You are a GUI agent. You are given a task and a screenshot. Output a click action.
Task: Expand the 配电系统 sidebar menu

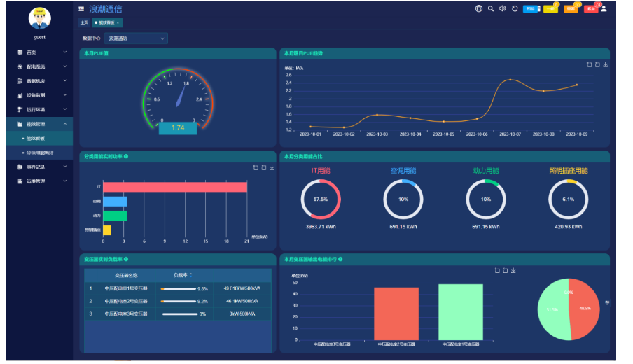click(41, 66)
